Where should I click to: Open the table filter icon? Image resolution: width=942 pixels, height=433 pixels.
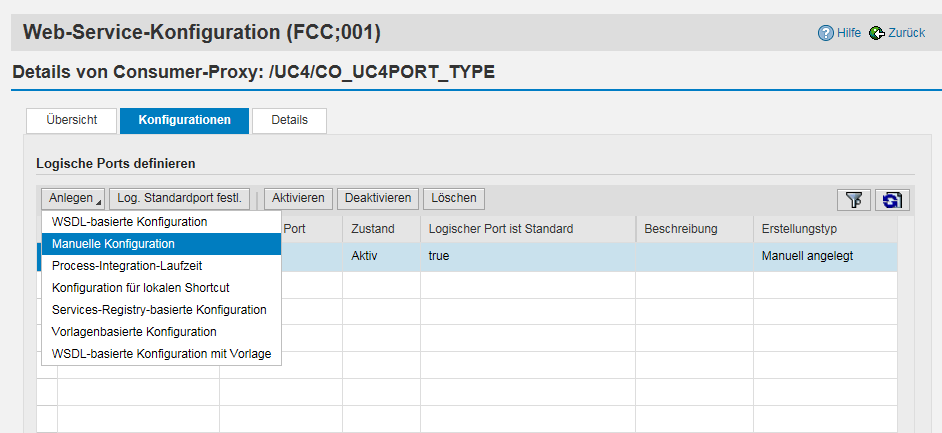pos(853,200)
